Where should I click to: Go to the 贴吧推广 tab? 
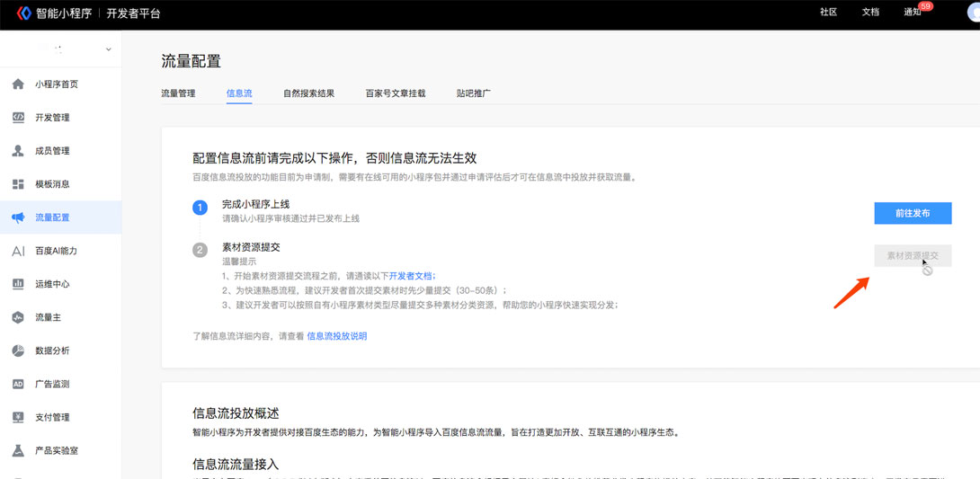tap(473, 93)
